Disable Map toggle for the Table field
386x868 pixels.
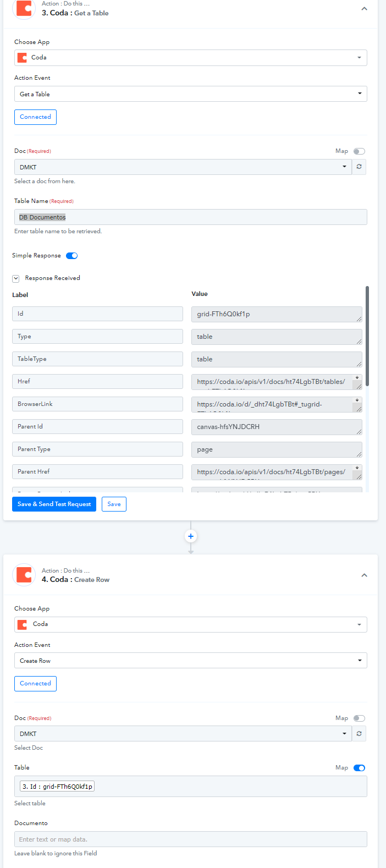coord(359,768)
